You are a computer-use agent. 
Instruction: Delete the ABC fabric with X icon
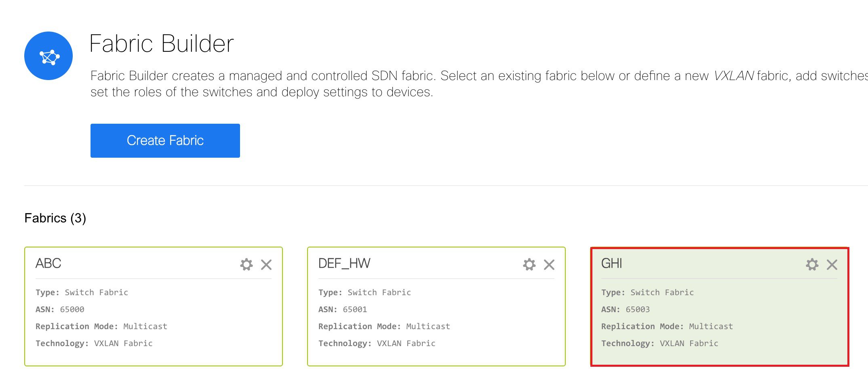coord(266,264)
